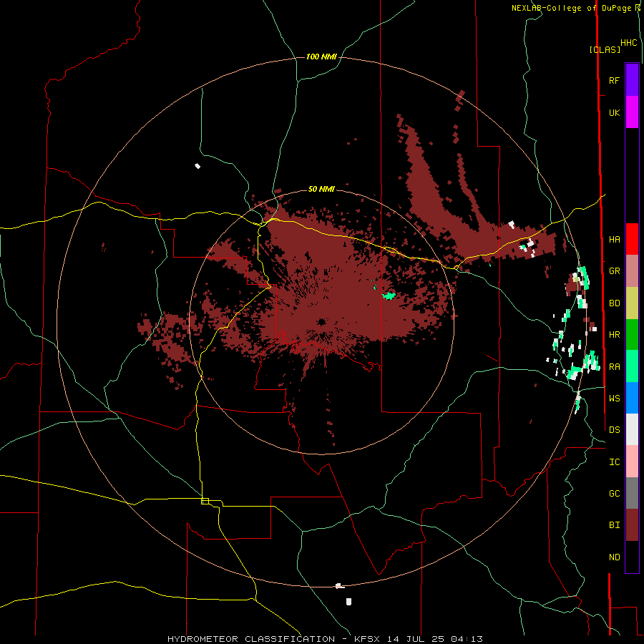Click the BI legend label
This screenshot has width=644, height=644.
[614, 525]
